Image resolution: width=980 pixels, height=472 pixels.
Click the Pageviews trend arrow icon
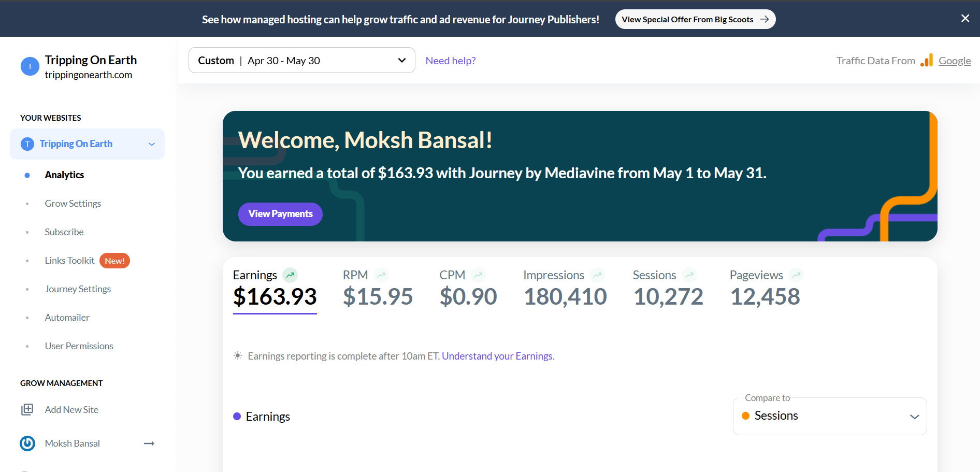(x=796, y=275)
